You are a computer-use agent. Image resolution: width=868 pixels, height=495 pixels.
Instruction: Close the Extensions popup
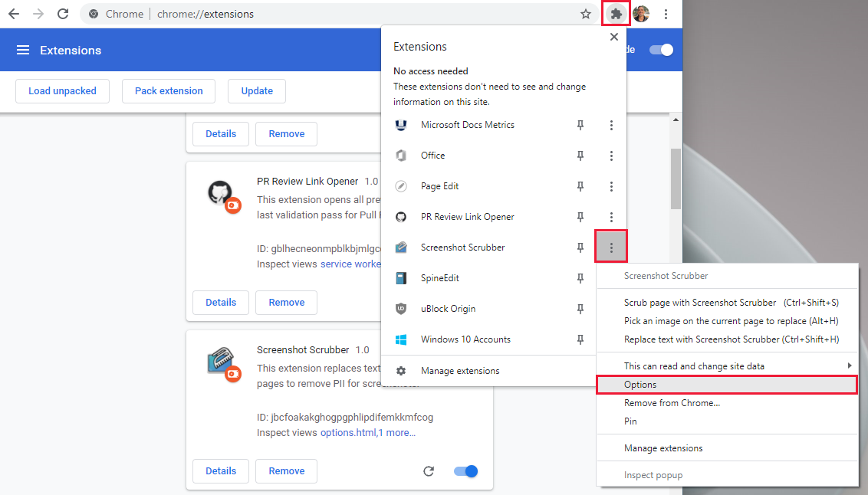614,37
